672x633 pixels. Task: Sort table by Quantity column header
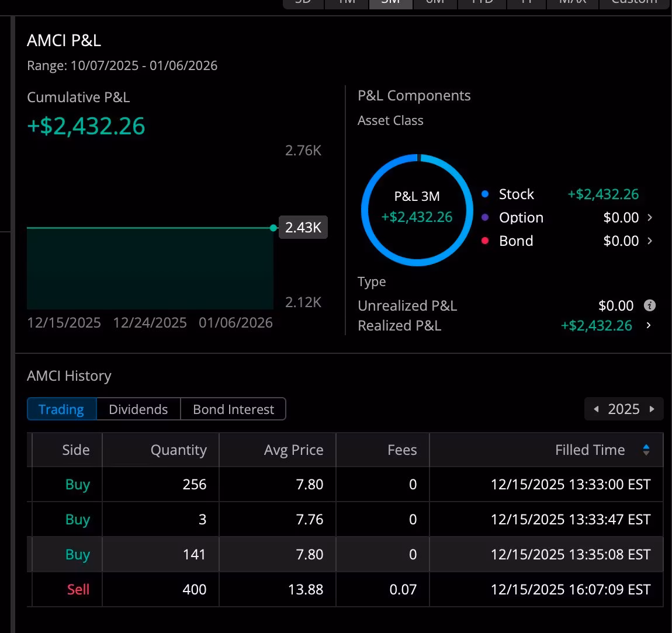pos(178,450)
